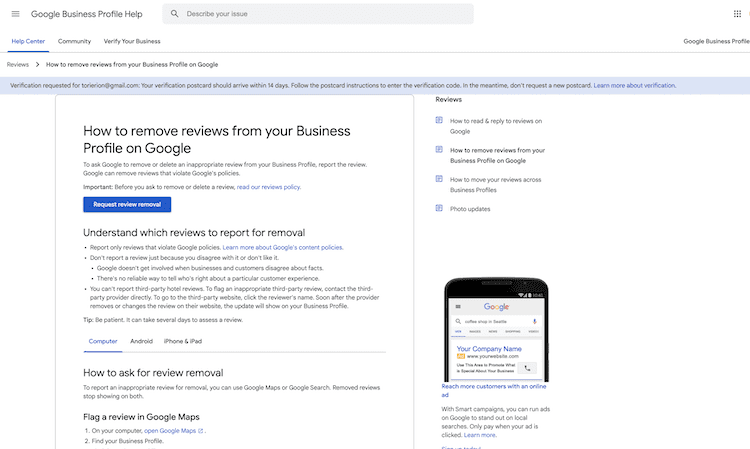Select the Android instructions tab
Image resolution: width=750 pixels, height=449 pixels.
pos(142,341)
